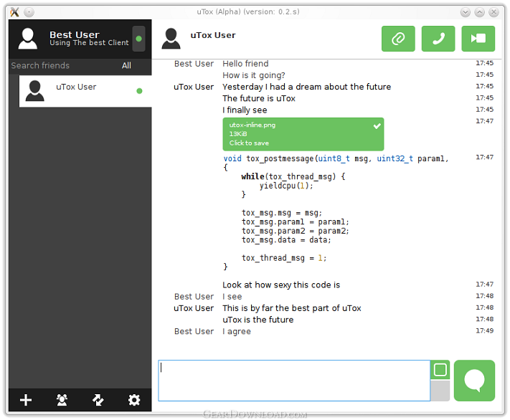
Task: Minimize the uTox window
Action: click(x=466, y=12)
